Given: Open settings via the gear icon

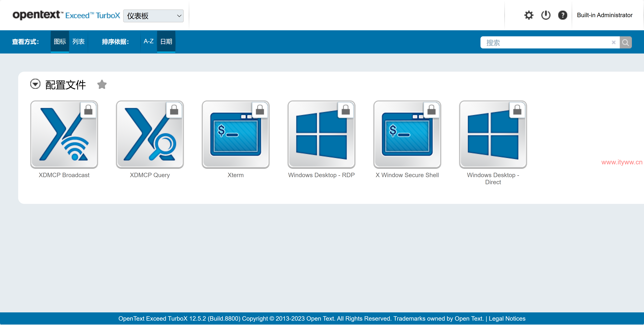Looking at the screenshot, I should 529,15.
